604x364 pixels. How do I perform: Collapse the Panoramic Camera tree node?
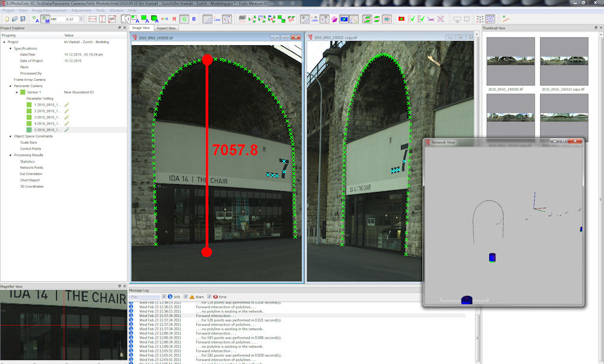tap(10, 86)
